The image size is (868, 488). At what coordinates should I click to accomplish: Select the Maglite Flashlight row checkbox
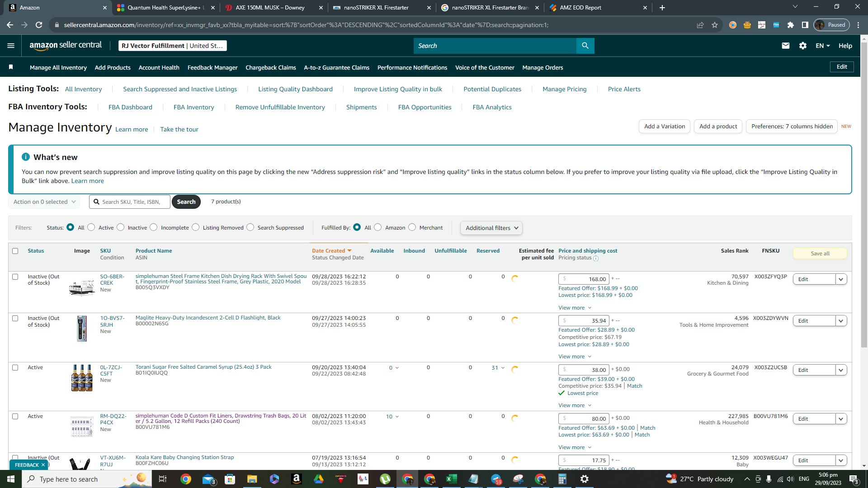tap(15, 318)
